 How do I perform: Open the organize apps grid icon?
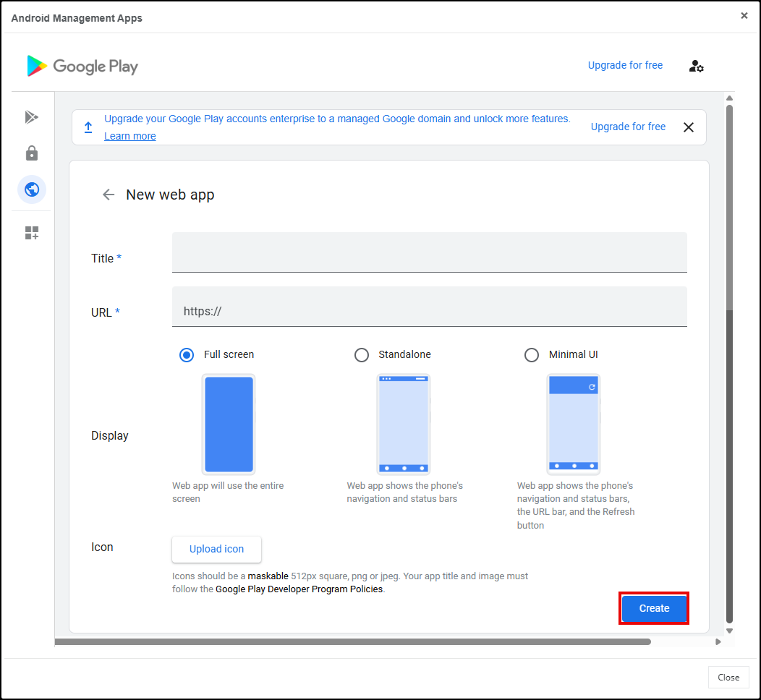31,233
